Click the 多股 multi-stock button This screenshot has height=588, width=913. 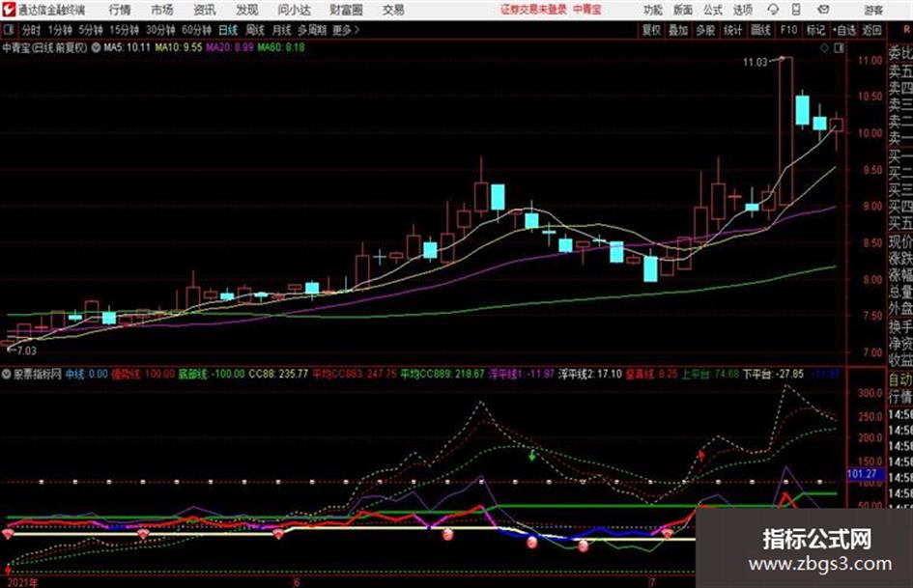point(705,30)
